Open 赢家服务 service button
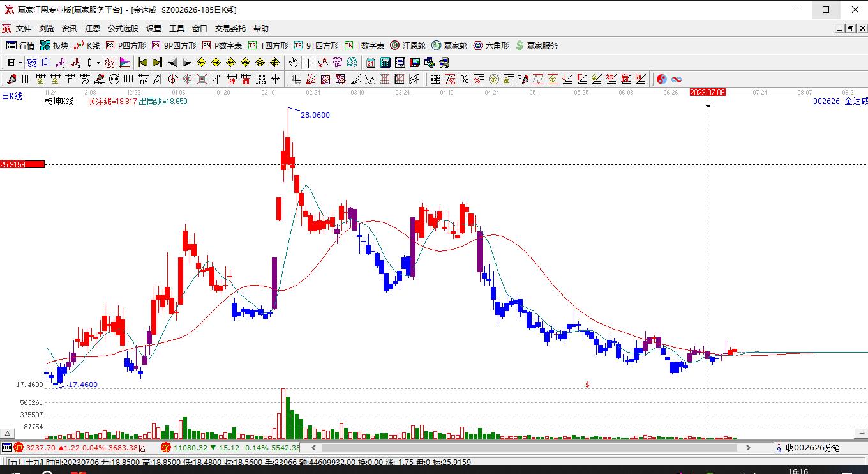This screenshot has height=474, width=868. point(537,45)
